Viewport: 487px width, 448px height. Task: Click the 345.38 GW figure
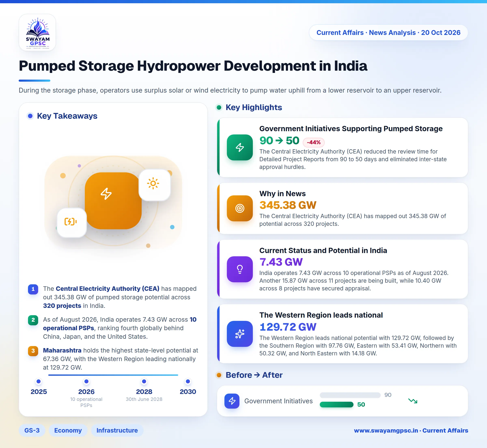coord(288,205)
